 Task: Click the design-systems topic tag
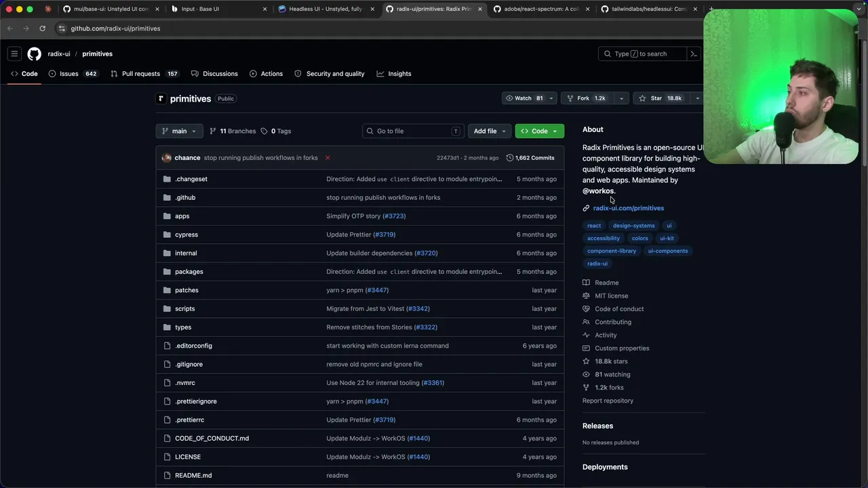coord(634,226)
